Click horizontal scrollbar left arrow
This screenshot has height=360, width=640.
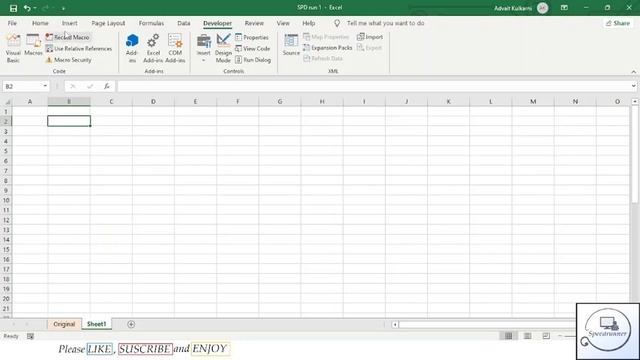(x=395, y=324)
